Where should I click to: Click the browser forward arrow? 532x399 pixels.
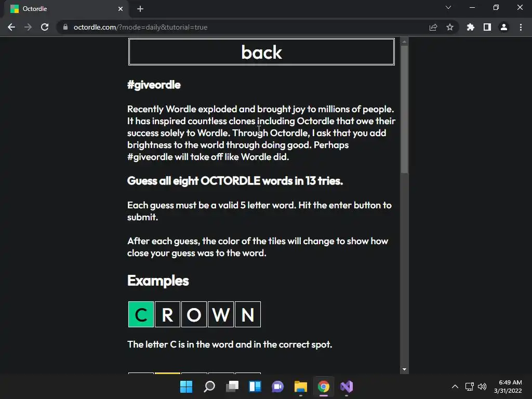coord(28,27)
